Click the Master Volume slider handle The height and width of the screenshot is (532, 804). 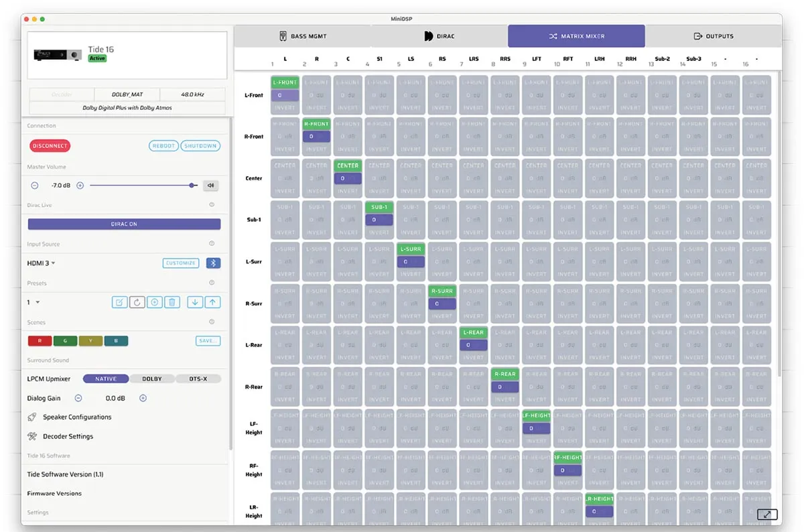click(192, 186)
